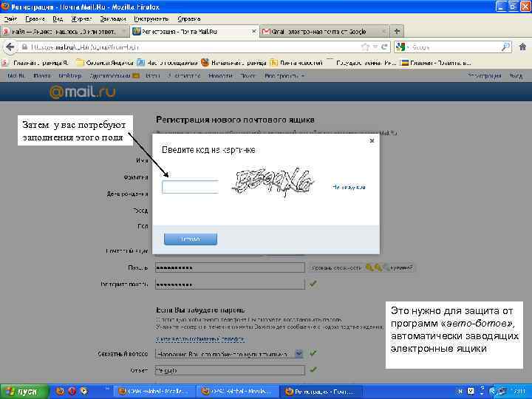Switch to the first OPAC-Global taskbar window
Screen dimensions: 532x399
tap(154, 392)
